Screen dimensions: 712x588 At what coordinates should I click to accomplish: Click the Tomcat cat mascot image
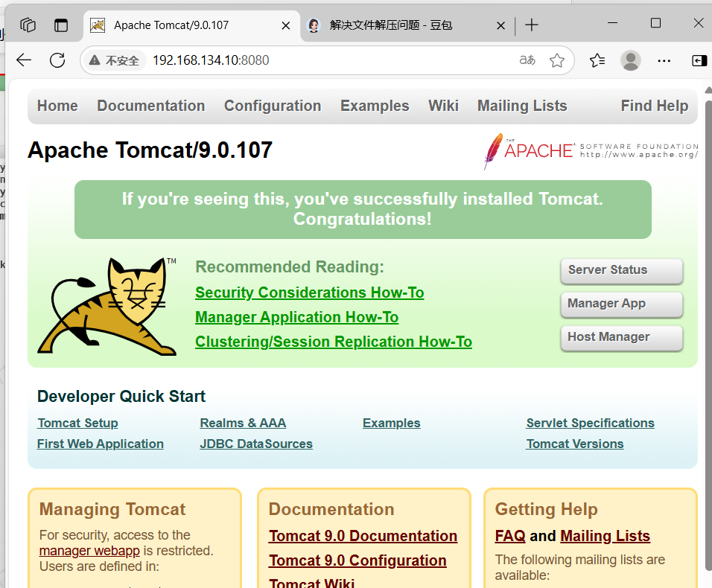point(107,306)
